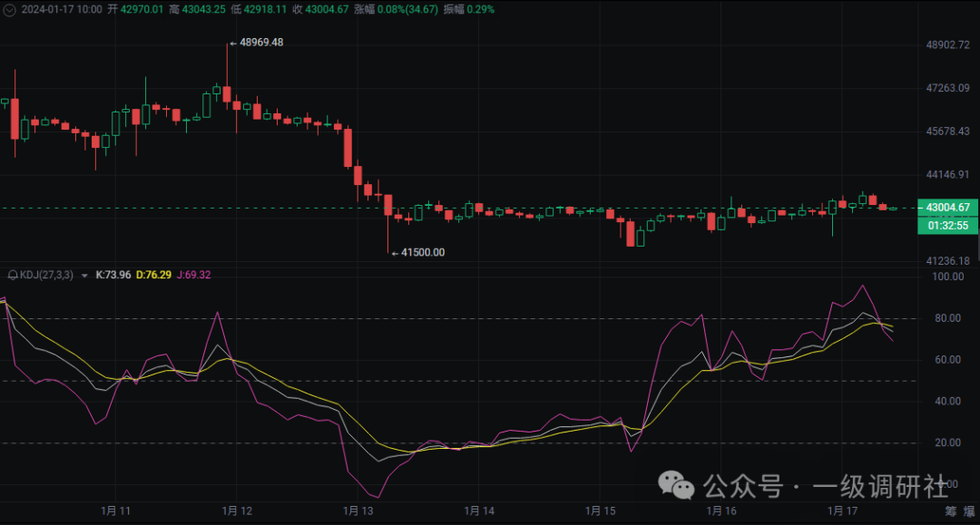Select the KDJ(27,3,3) indicator label
Image resolution: width=980 pixels, height=525 pixels.
point(47,276)
